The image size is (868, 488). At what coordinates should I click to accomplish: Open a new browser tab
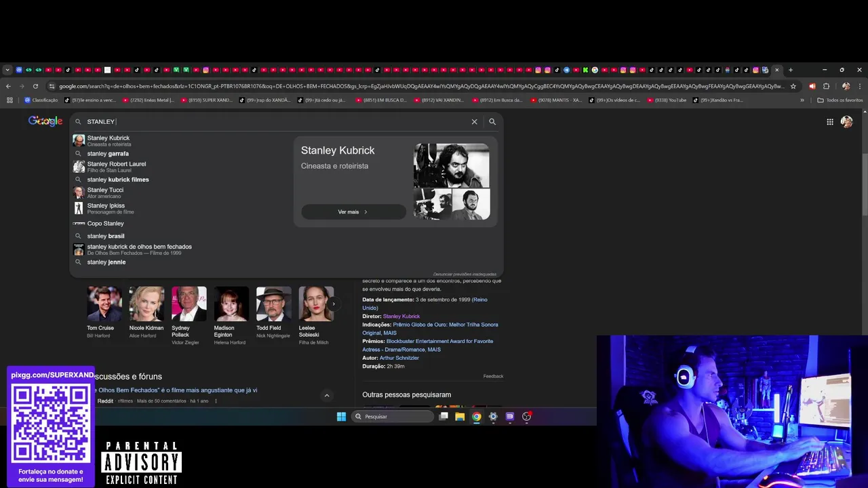click(x=790, y=70)
